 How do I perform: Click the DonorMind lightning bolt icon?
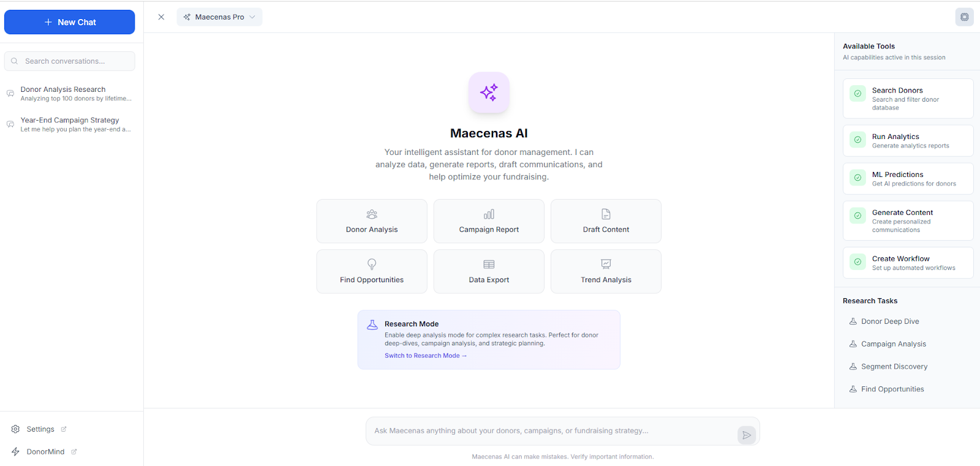(15, 452)
